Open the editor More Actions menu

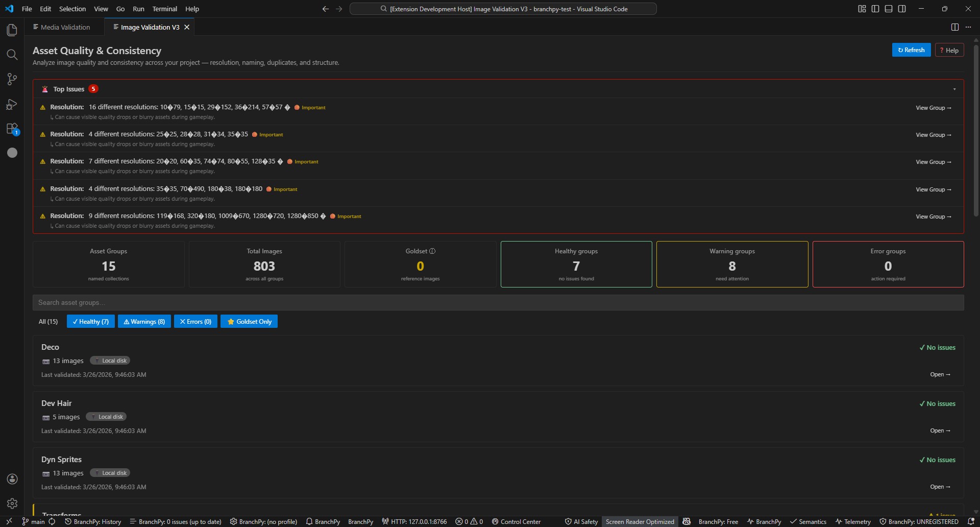pyautogui.click(x=968, y=27)
